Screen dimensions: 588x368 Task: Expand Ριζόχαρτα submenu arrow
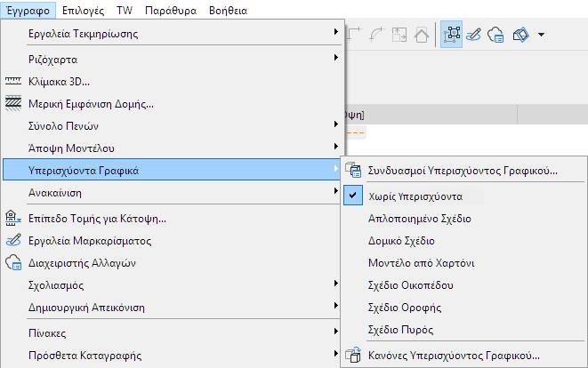click(x=336, y=58)
